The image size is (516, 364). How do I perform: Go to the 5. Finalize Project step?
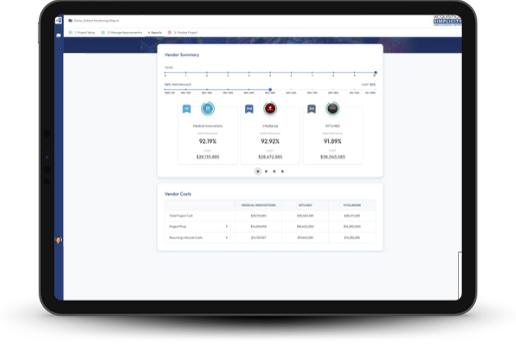point(183,32)
